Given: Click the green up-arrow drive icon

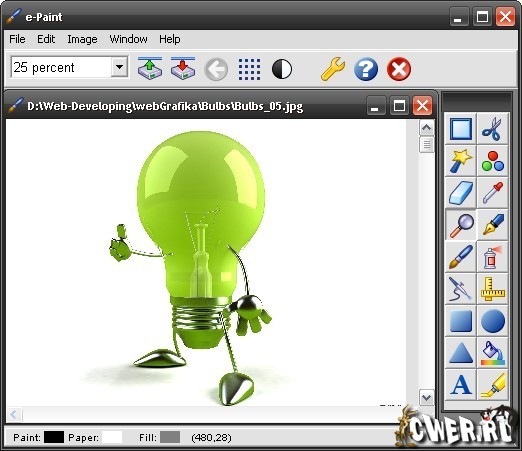Looking at the screenshot, I should pos(150,68).
